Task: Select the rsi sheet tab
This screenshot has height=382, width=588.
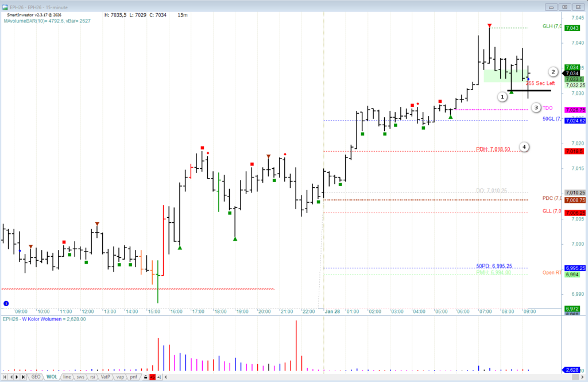Action: point(92,377)
